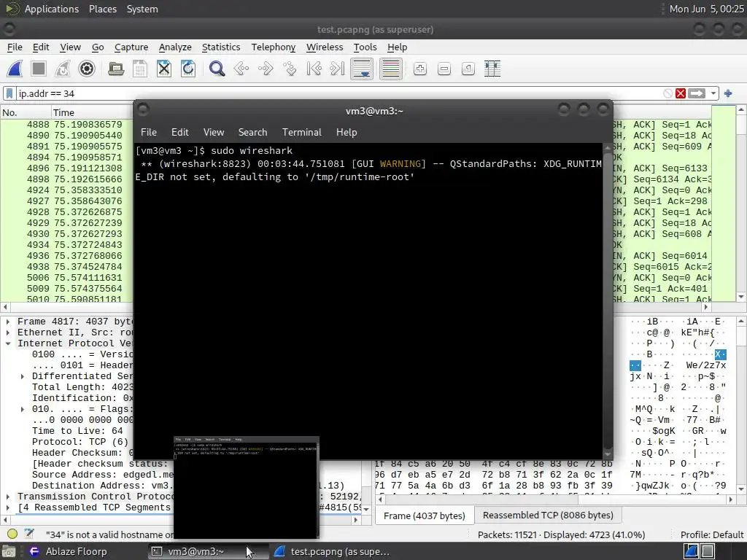Click show desktop icon in taskbar

tap(9, 551)
